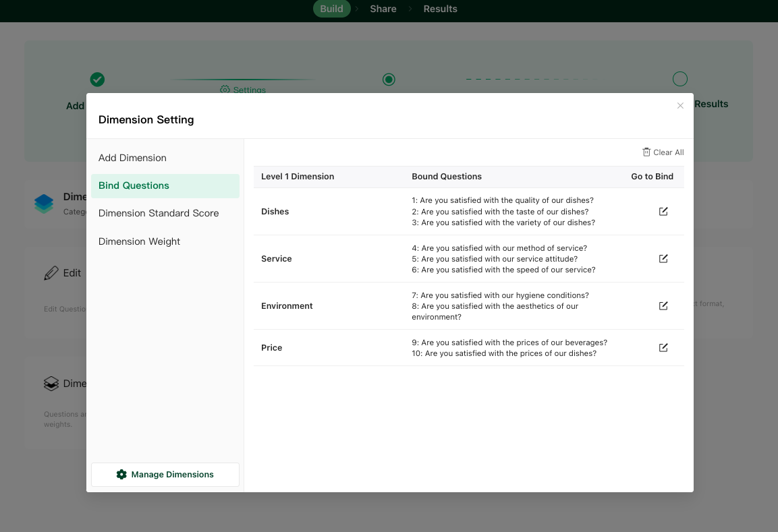
Task: Open bind editor for Price dimension
Action: 663,347
